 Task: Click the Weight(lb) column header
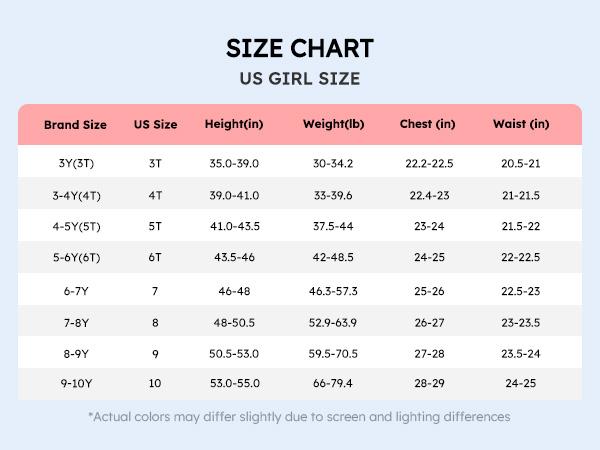333,125
